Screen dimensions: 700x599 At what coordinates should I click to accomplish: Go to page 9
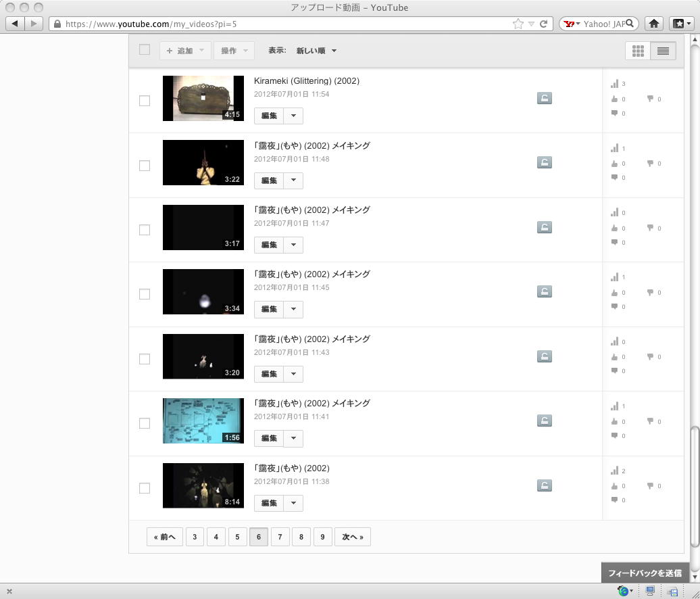coord(323,537)
